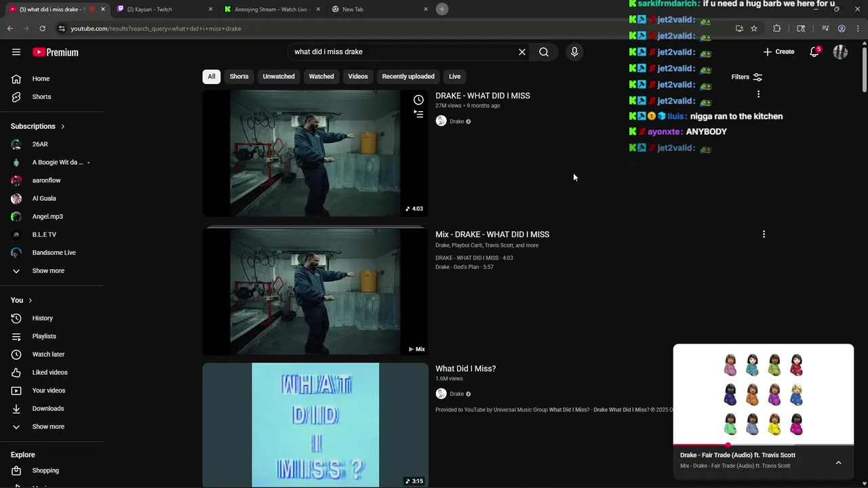
Task: Open a new browser tab
Action: tap(442, 9)
